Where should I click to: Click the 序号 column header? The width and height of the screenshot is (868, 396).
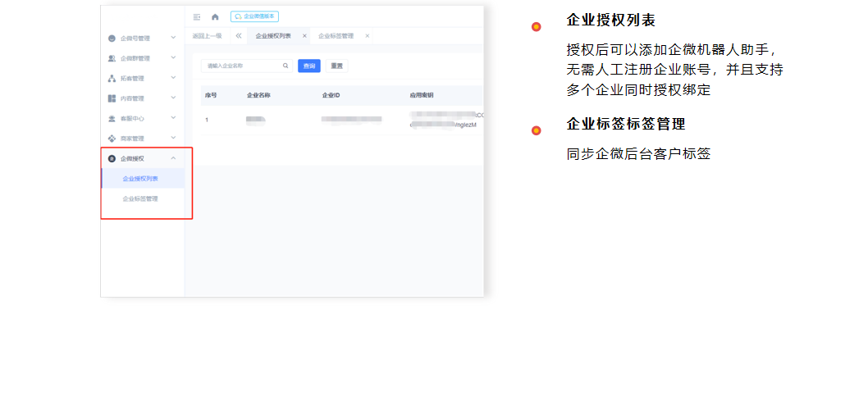[x=211, y=96]
